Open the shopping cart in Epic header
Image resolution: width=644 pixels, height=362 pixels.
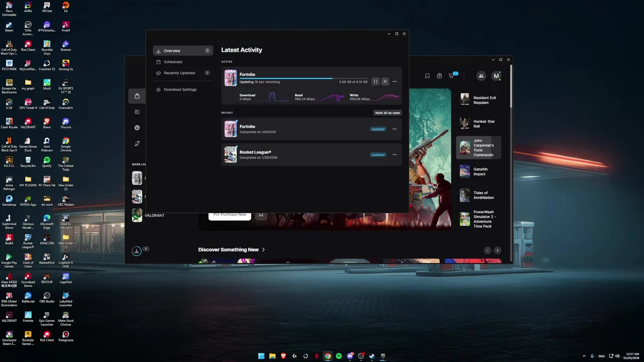click(452, 76)
